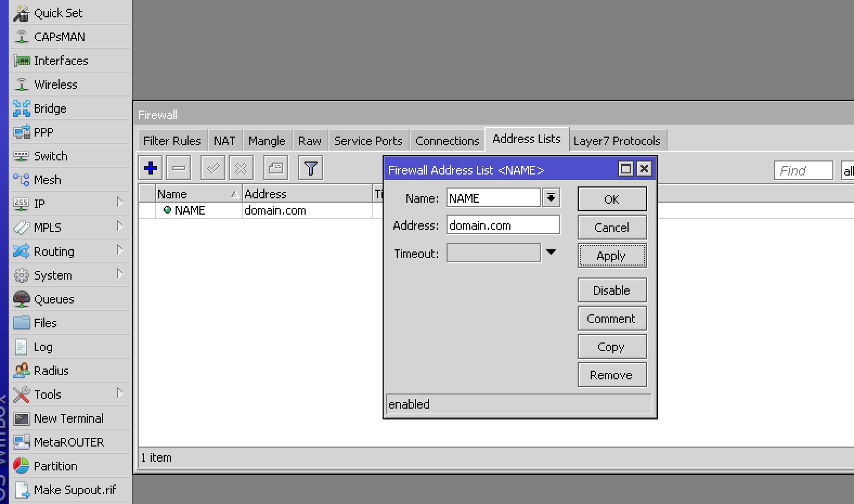The width and height of the screenshot is (854, 504).
Task: Open Name field dropdown arrow
Action: (x=551, y=198)
